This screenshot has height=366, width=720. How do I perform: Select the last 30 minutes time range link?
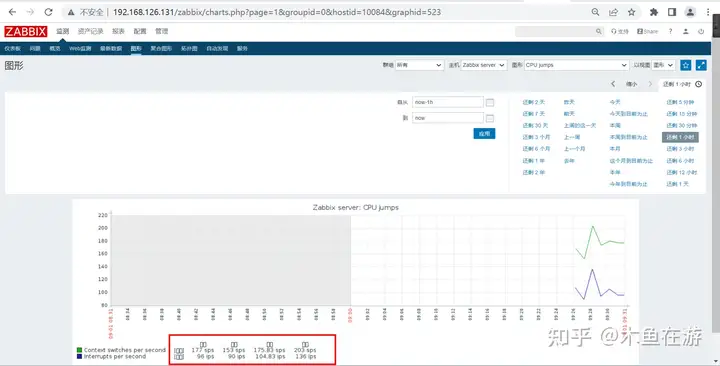coord(681,125)
